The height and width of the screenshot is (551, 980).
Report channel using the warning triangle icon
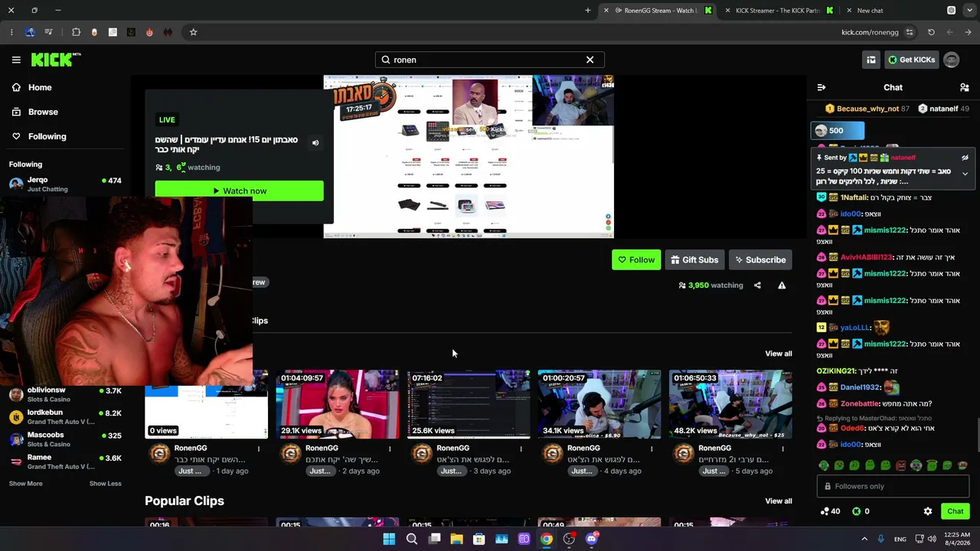pyautogui.click(x=782, y=285)
